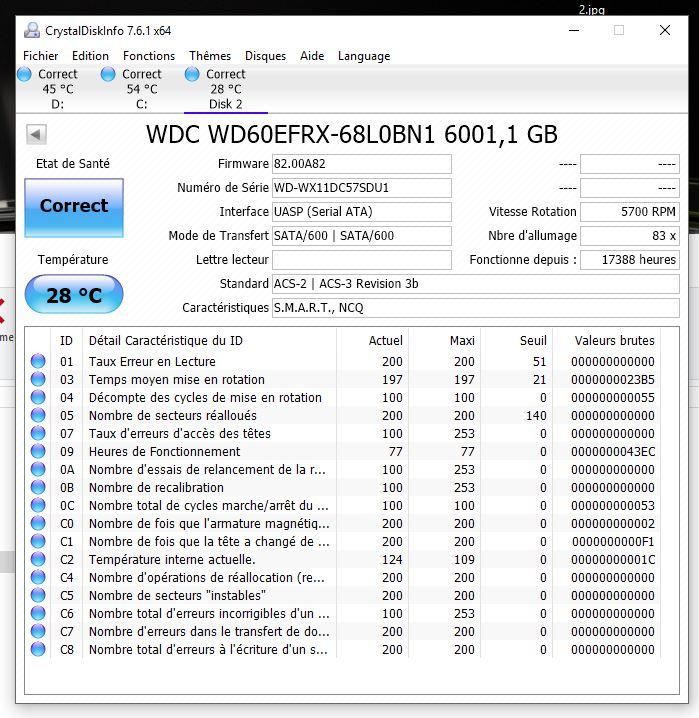
Task: Click status orb for Décompte des cycles row
Action: (x=38, y=397)
